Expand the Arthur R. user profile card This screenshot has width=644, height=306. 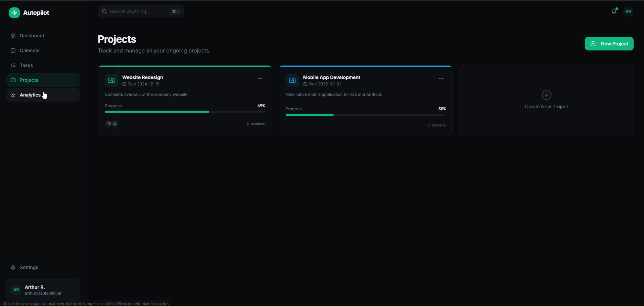(x=43, y=290)
